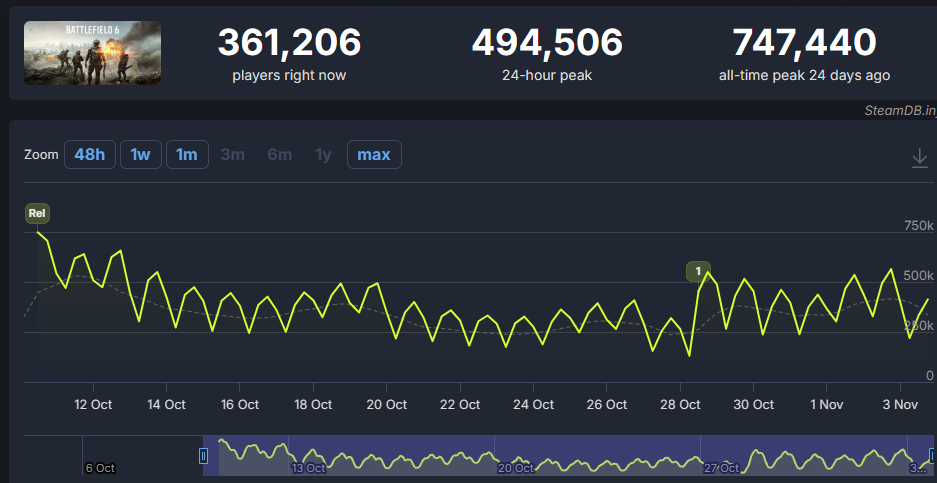Set chart zoom to 48h

[90, 155]
